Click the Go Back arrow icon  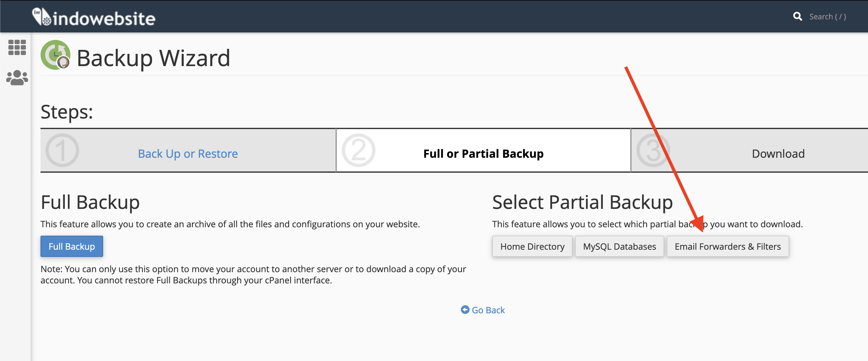tap(465, 310)
